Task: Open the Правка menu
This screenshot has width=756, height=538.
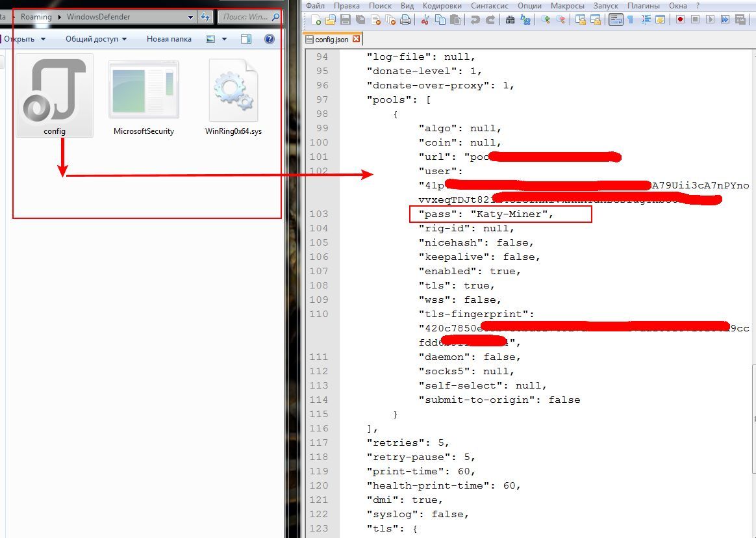Action: (347, 6)
